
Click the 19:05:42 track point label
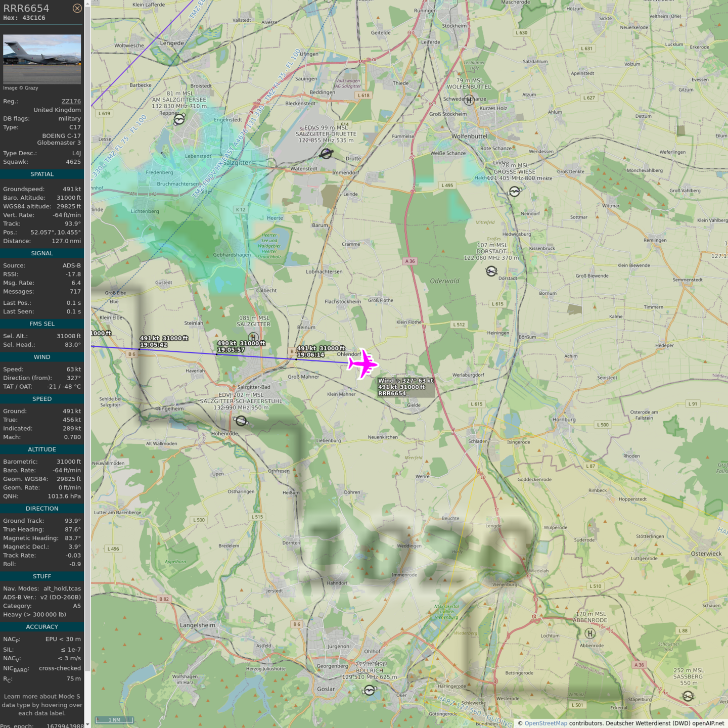tap(154, 345)
